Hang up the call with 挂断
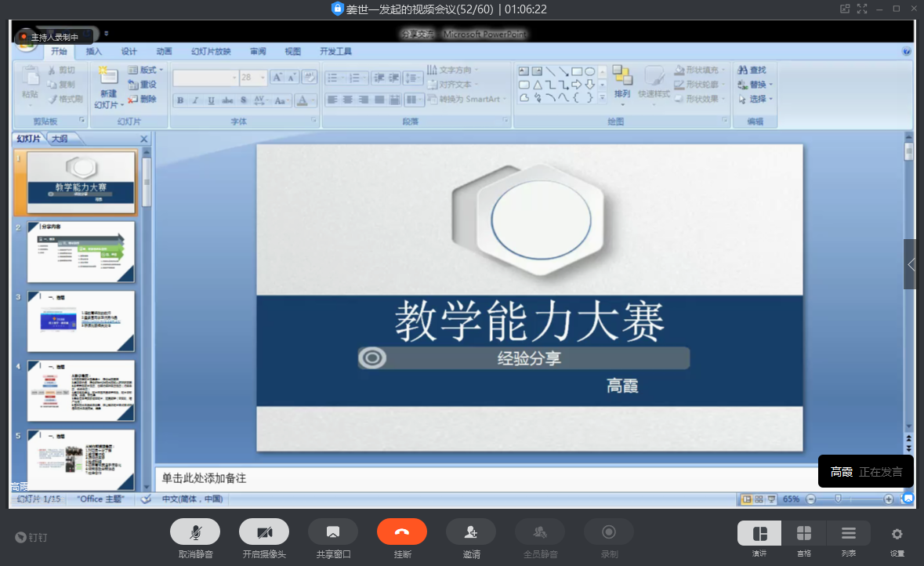The width and height of the screenshot is (924, 566). (401, 532)
